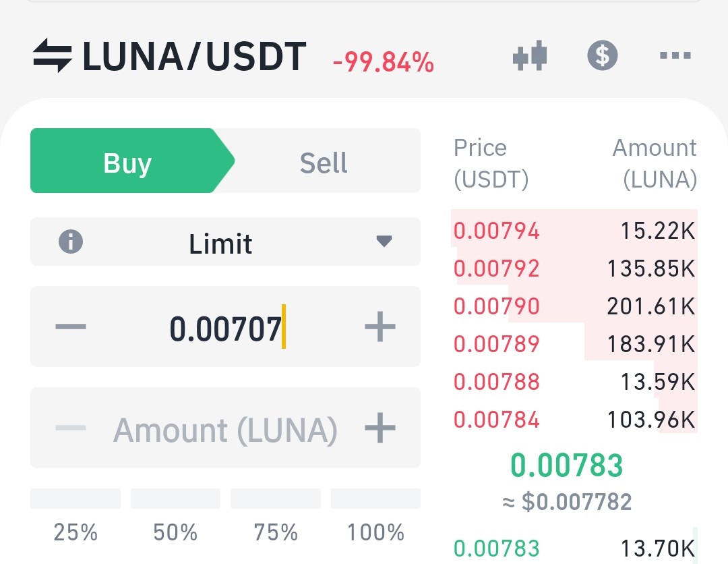The height and width of the screenshot is (564, 728).
Task: Increase LUNA amount with plus icon
Action: point(380,428)
